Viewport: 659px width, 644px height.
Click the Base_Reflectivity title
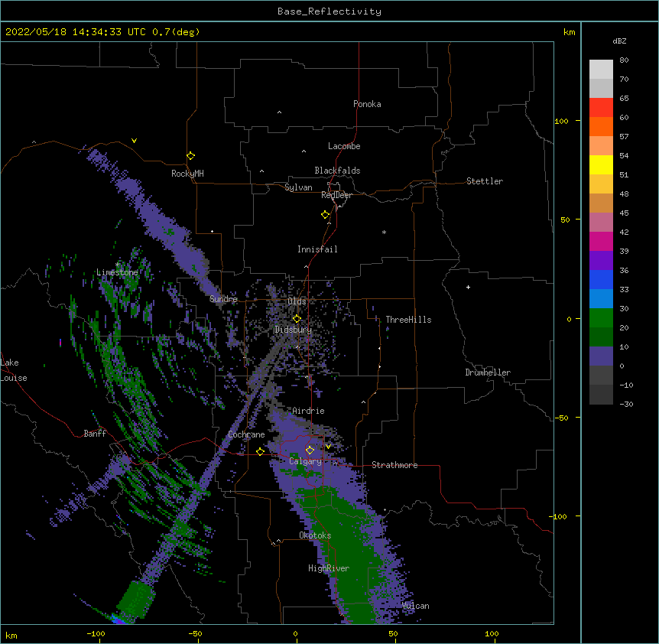(x=329, y=11)
